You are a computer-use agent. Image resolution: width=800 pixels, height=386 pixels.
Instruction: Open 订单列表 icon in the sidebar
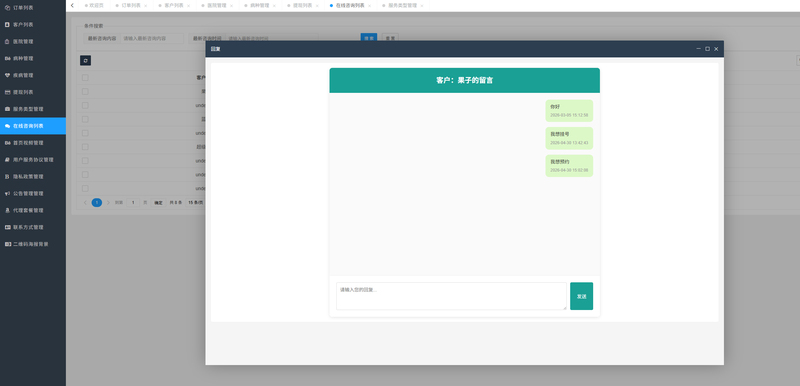[x=7, y=8]
